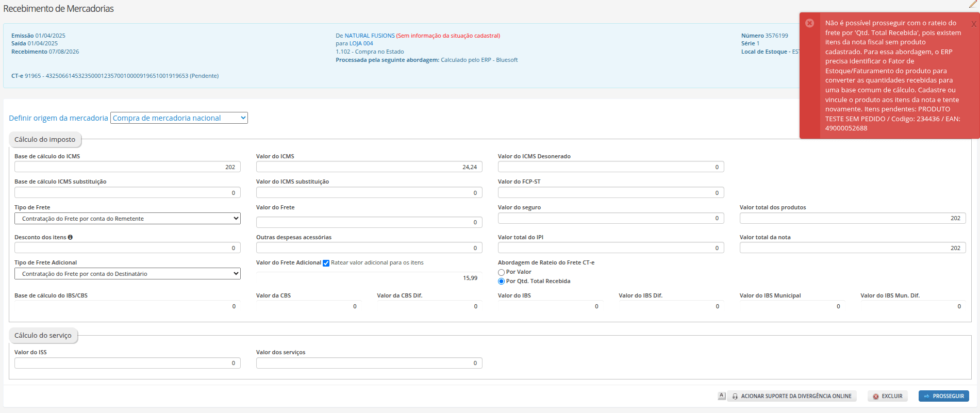Click the 'para LOJA 004' text
The width and height of the screenshot is (980, 413).
(354, 43)
